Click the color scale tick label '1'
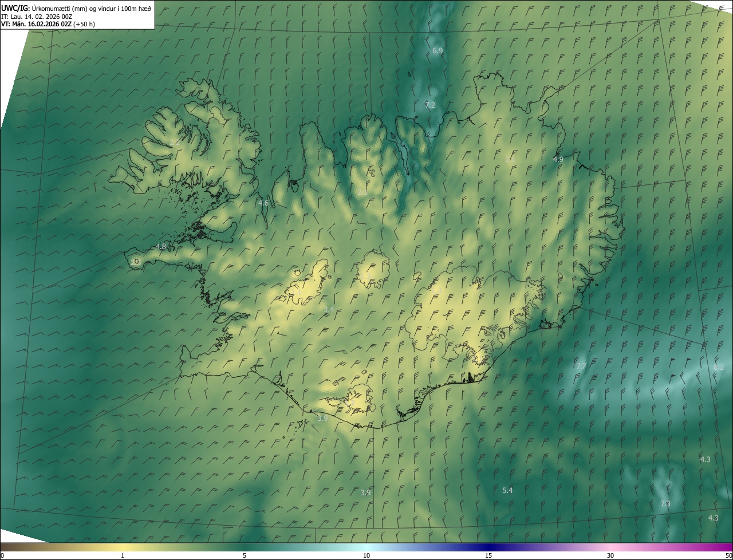This screenshot has height=560, width=733. (x=123, y=556)
